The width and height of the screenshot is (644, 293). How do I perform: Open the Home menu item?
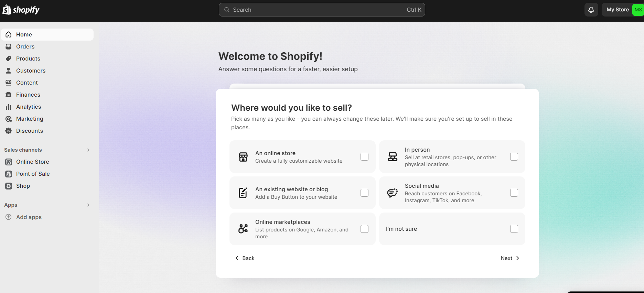(x=47, y=34)
